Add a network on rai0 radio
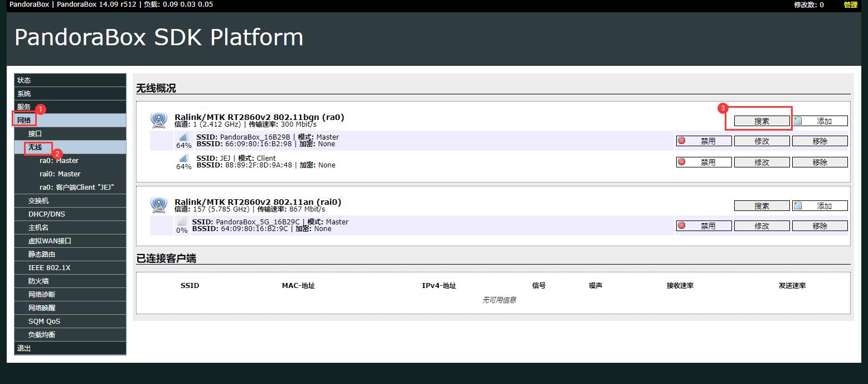 (819, 206)
